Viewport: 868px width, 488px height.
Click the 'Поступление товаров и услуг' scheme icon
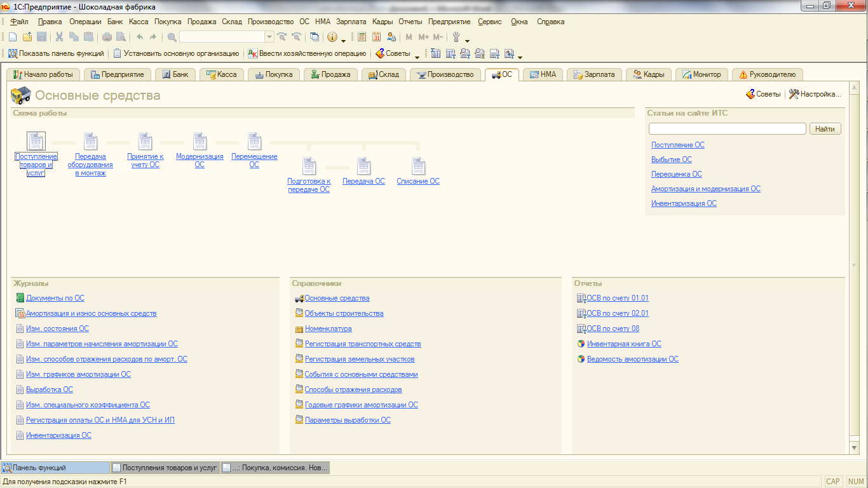point(36,141)
